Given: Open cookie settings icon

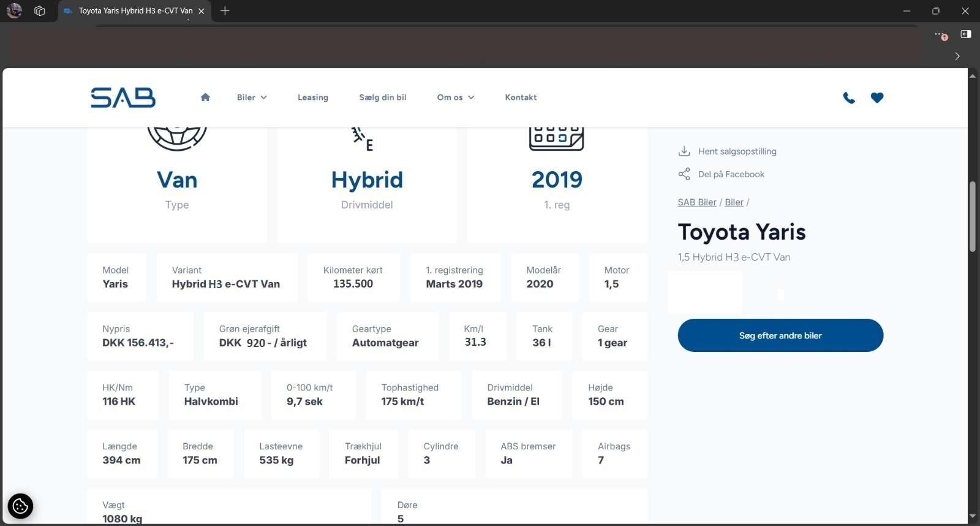Looking at the screenshot, I should tap(20, 506).
